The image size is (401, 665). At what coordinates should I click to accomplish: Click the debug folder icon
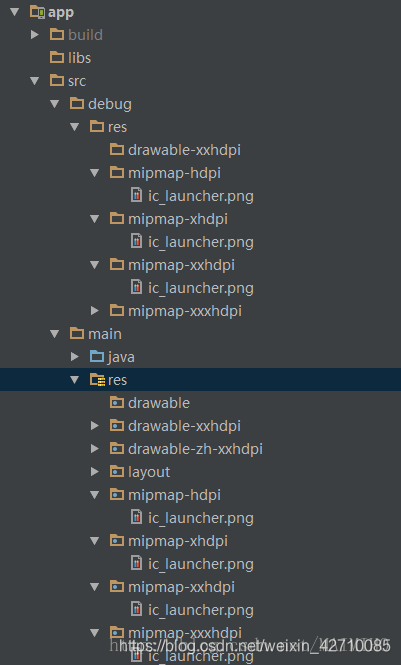(77, 103)
